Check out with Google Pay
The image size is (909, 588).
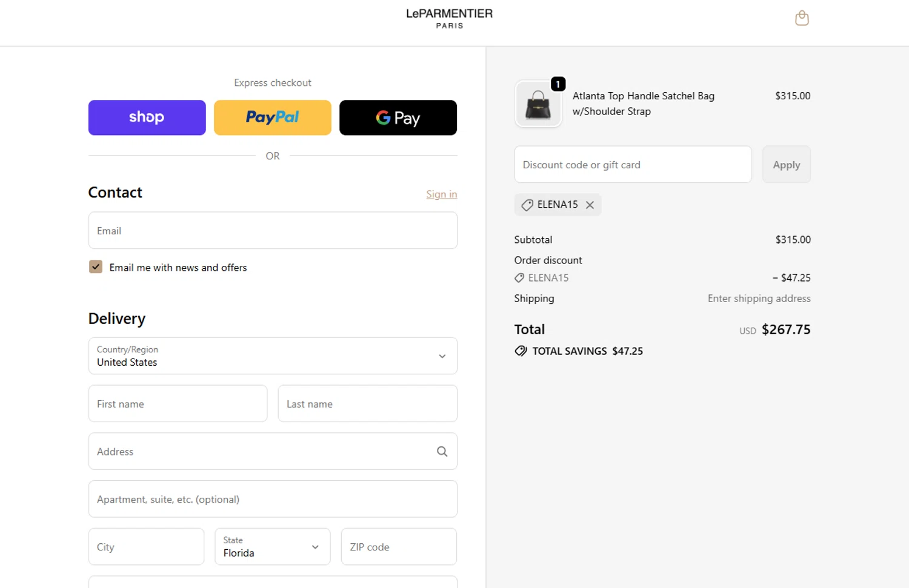click(398, 117)
